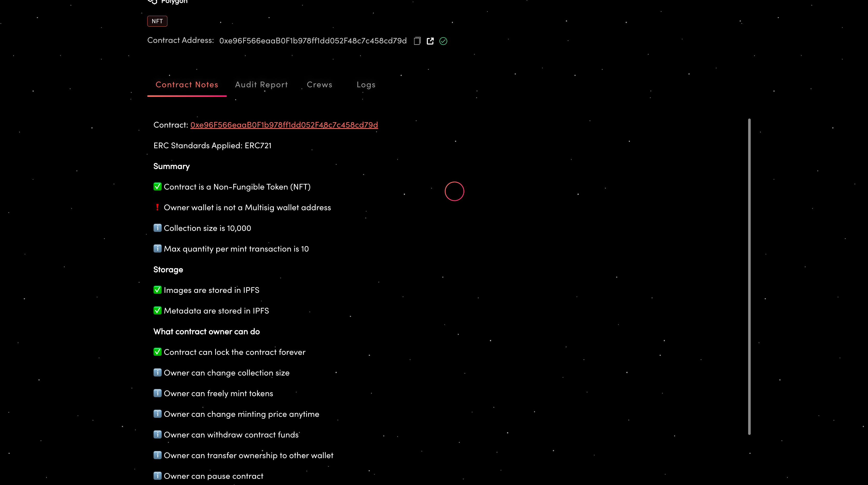Image resolution: width=868 pixels, height=485 pixels.
Task: Open the Crews tab
Action: point(319,84)
